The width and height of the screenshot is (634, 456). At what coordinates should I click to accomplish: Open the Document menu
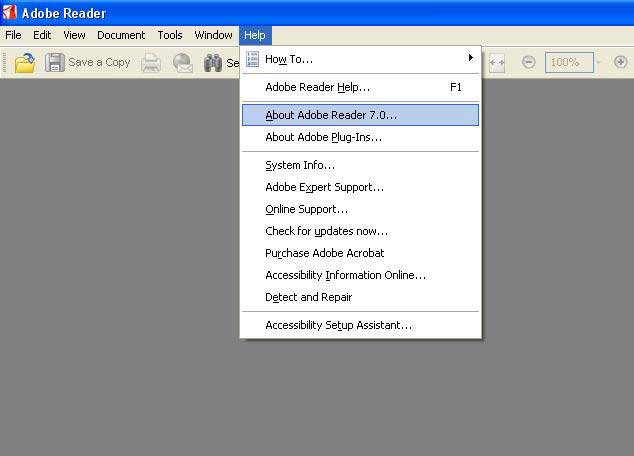[121, 35]
